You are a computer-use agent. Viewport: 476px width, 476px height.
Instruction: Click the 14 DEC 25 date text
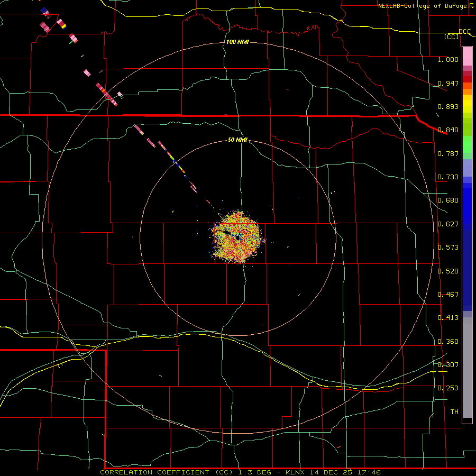tap(331, 472)
